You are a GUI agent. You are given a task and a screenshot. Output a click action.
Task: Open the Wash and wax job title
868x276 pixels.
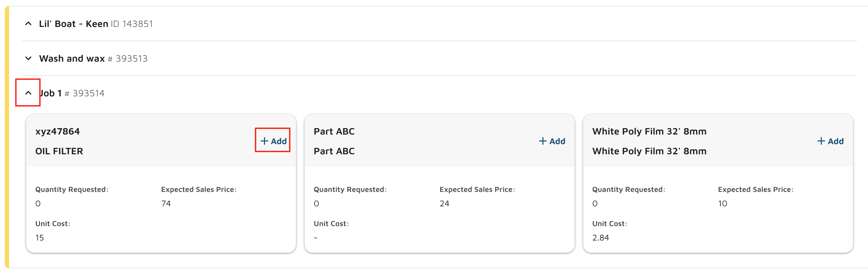(x=72, y=59)
